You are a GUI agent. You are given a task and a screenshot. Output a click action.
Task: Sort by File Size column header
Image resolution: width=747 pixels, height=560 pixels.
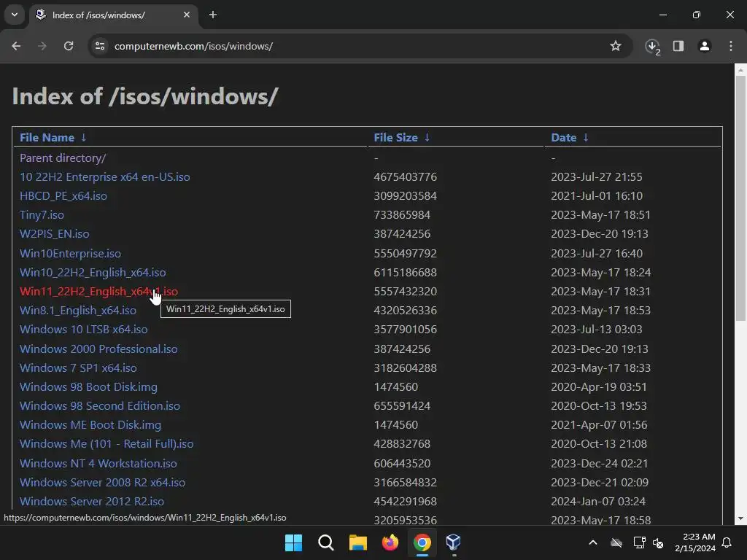point(395,138)
